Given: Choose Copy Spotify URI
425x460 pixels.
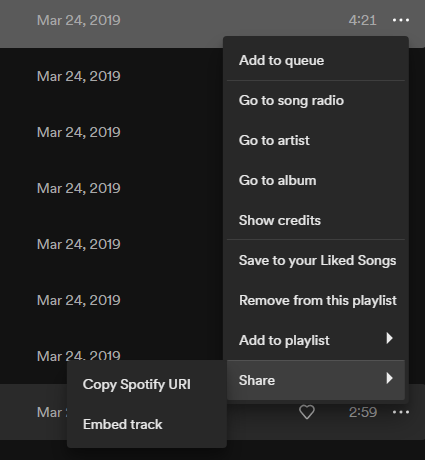Looking at the screenshot, I should [147, 384].
